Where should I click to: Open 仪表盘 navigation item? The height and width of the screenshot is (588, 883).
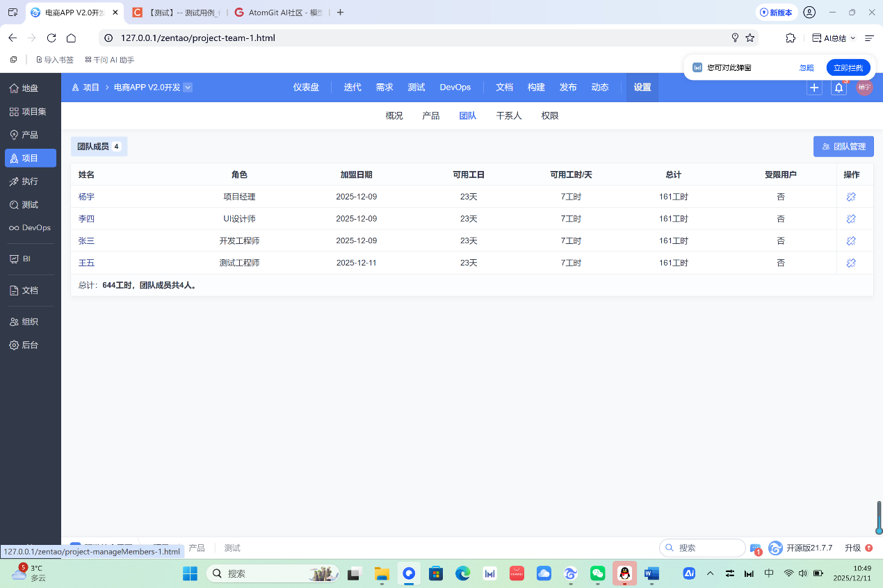306,88
